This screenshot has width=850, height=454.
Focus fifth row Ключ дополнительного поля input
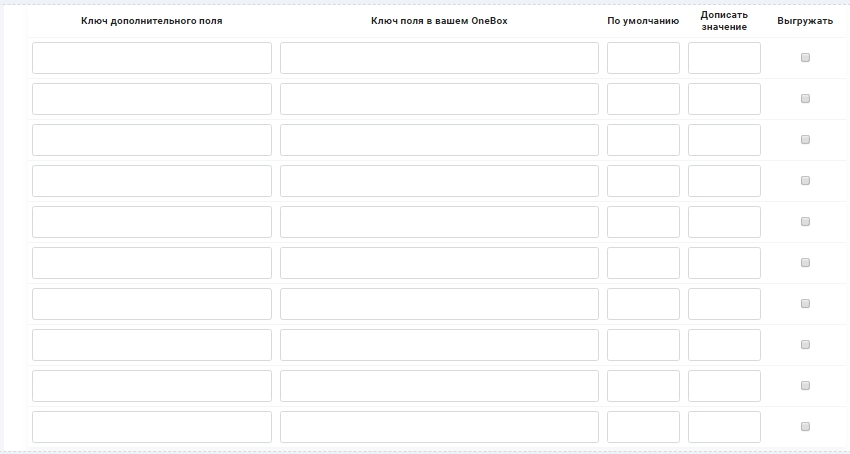coord(152,222)
